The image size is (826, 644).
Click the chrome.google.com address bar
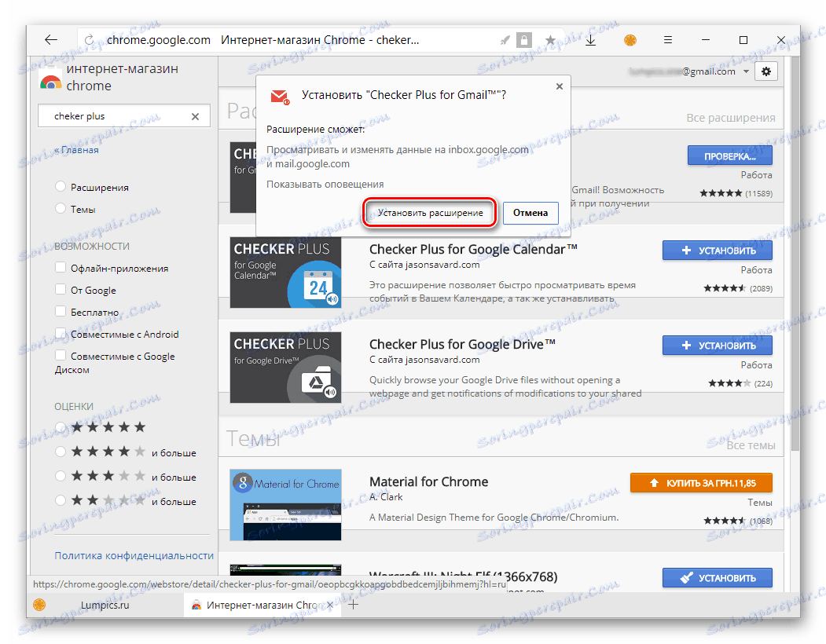[159, 40]
